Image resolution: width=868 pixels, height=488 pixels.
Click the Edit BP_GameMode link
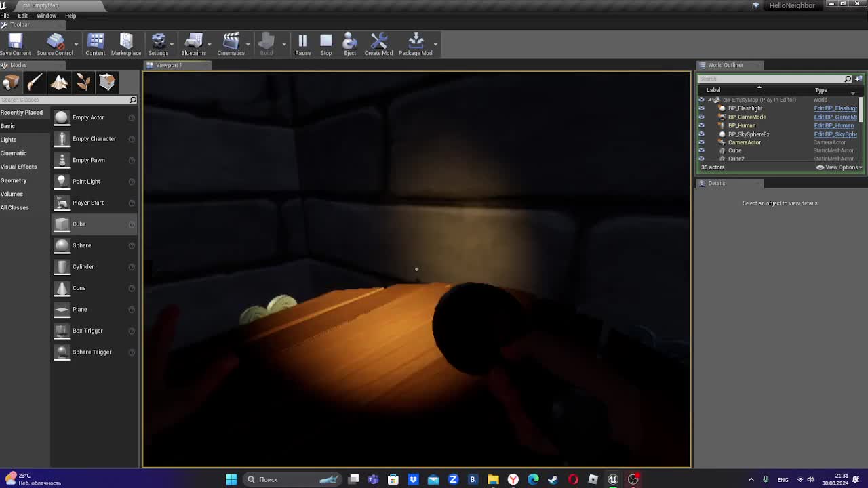[834, 117]
